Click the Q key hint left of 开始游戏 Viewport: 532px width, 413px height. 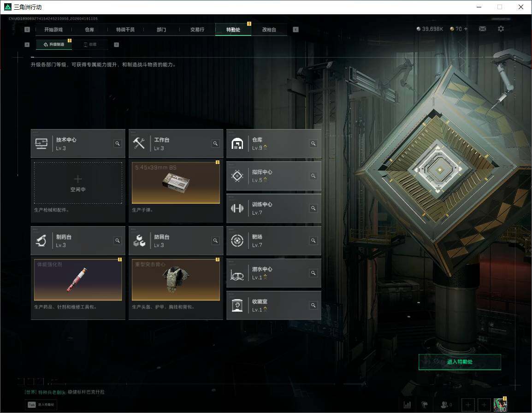coord(27,29)
